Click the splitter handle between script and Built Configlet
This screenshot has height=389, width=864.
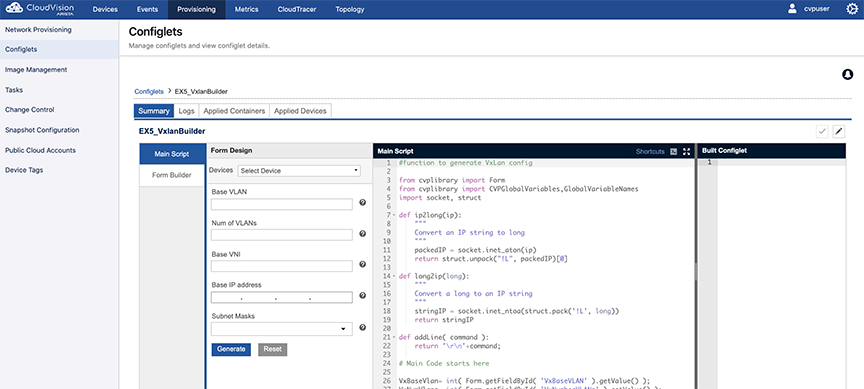tap(695, 272)
